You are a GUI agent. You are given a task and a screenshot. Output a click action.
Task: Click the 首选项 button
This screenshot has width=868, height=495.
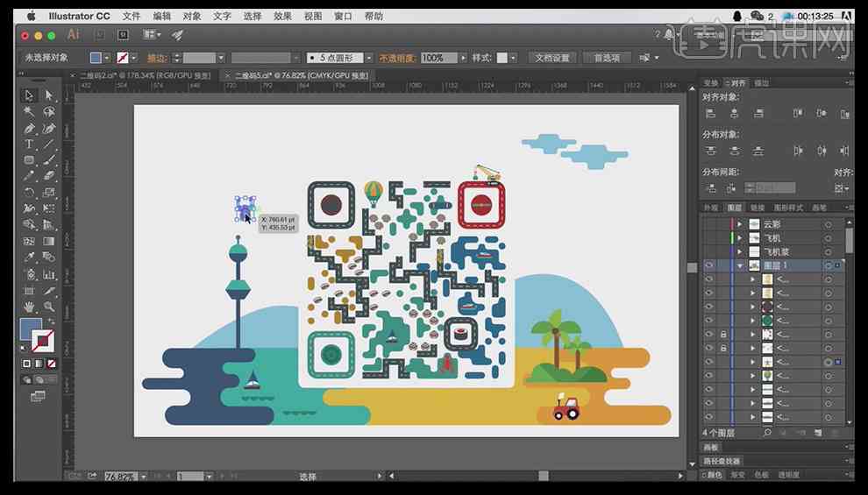[x=607, y=58]
